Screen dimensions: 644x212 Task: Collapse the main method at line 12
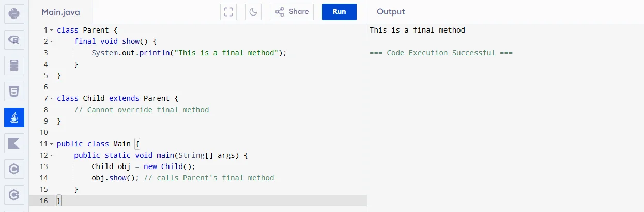[51, 156]
